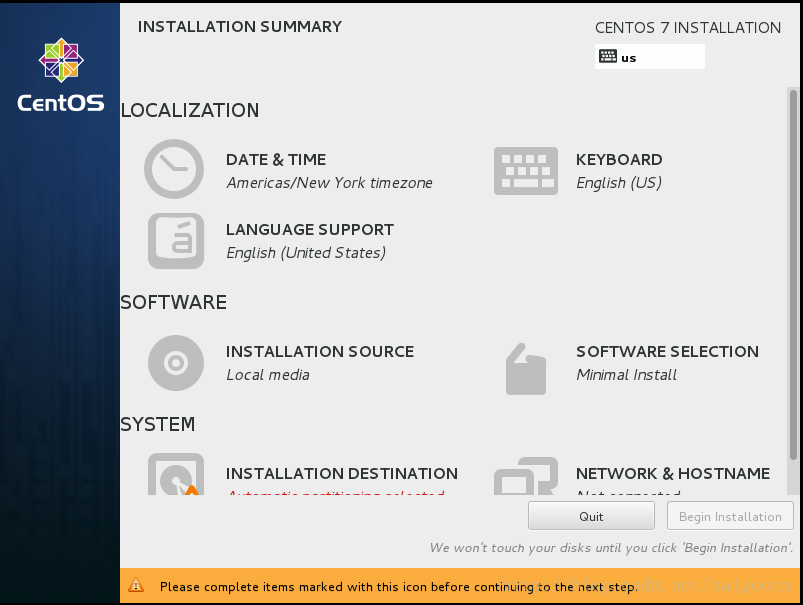Select the Language Support icon

[x=176, y=241]
